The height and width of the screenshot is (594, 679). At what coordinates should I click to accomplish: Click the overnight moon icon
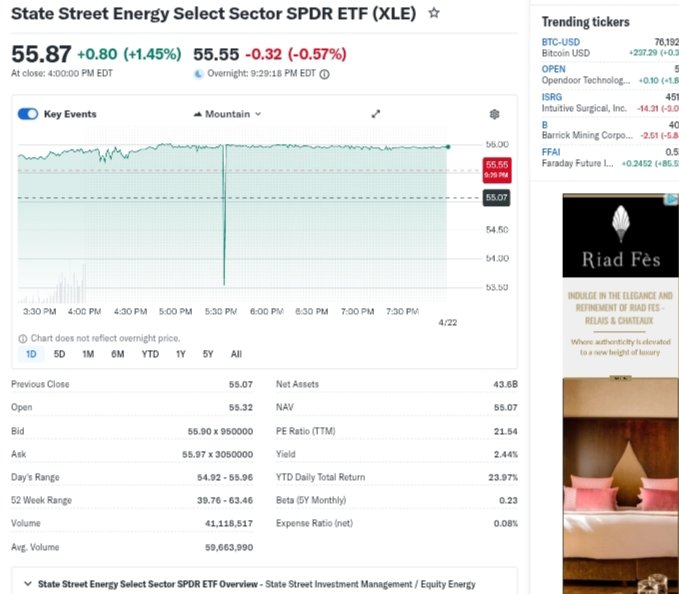pos(198,74)
